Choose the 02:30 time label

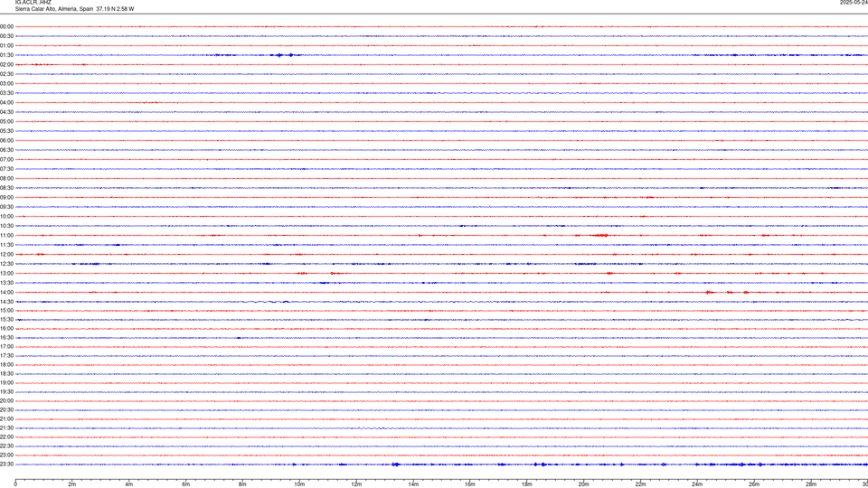(x=6, y=74)
